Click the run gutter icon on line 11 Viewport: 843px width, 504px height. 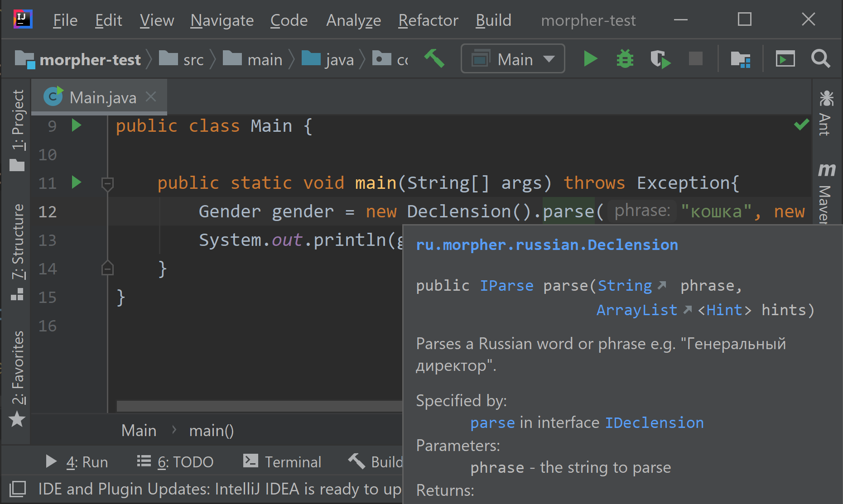tap(76, 183)
